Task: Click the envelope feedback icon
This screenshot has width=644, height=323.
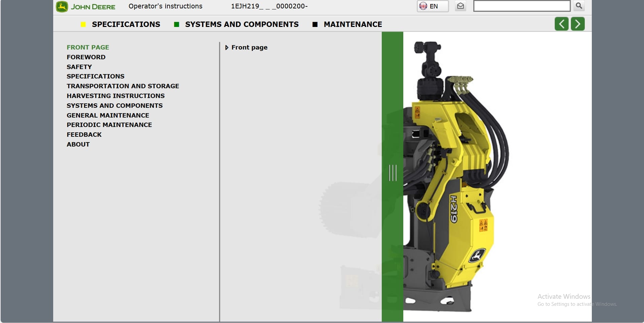Action: coord(461,6)
